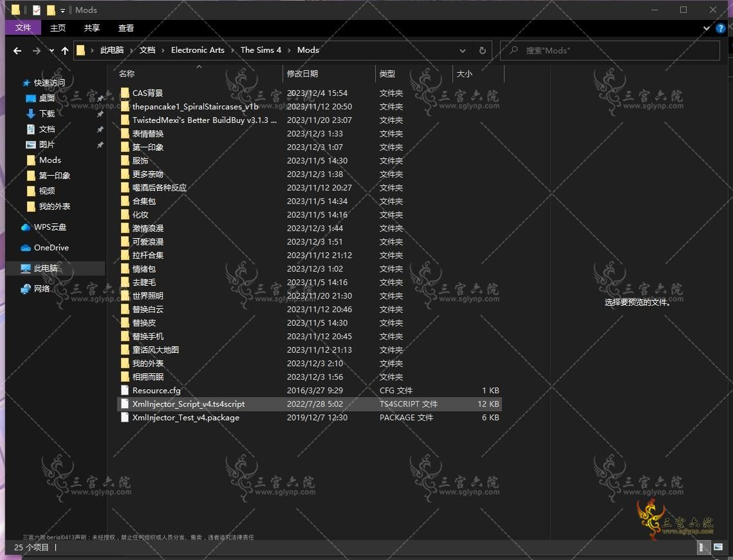Click the 服饰 folder icon
733x560 pixels.
click(x=124, y=161)
